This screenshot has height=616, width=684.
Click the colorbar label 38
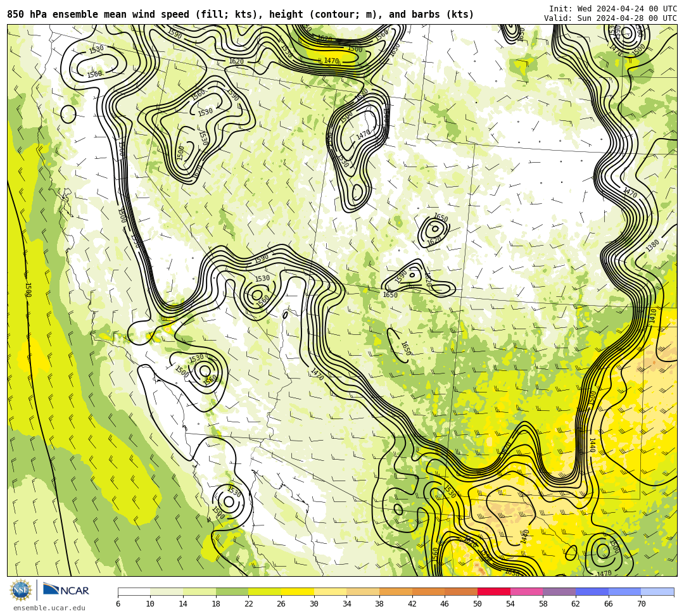tap(379, 604)
